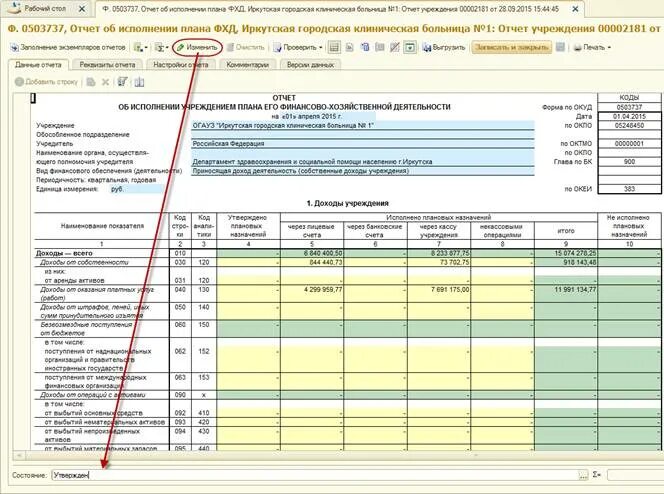Click the от выбытий нематериальных активов row label

pyautogui.click(x=104, y=422)
